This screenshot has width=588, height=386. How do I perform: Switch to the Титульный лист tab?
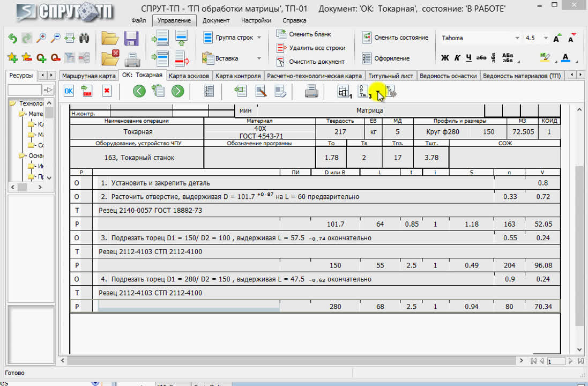point(391,76)
